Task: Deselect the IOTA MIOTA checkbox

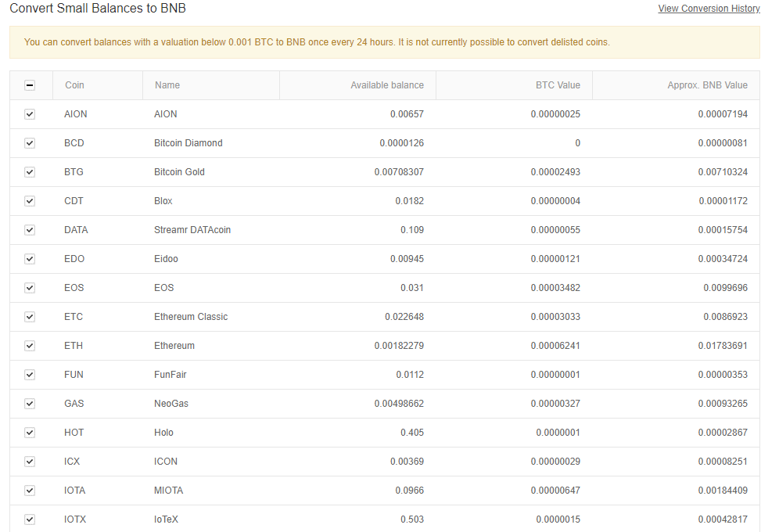Action: pyautogui.click(x=30, y=491)
